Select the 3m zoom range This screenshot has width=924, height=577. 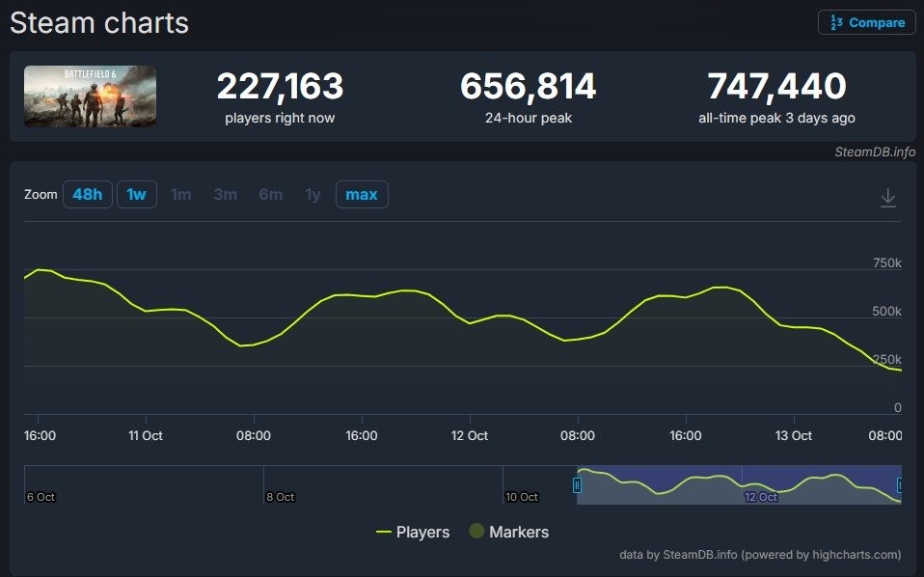coord(225,194)
